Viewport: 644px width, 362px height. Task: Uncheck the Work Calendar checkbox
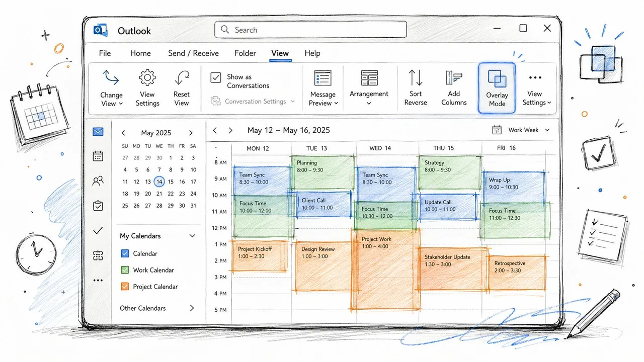(125, 270)
